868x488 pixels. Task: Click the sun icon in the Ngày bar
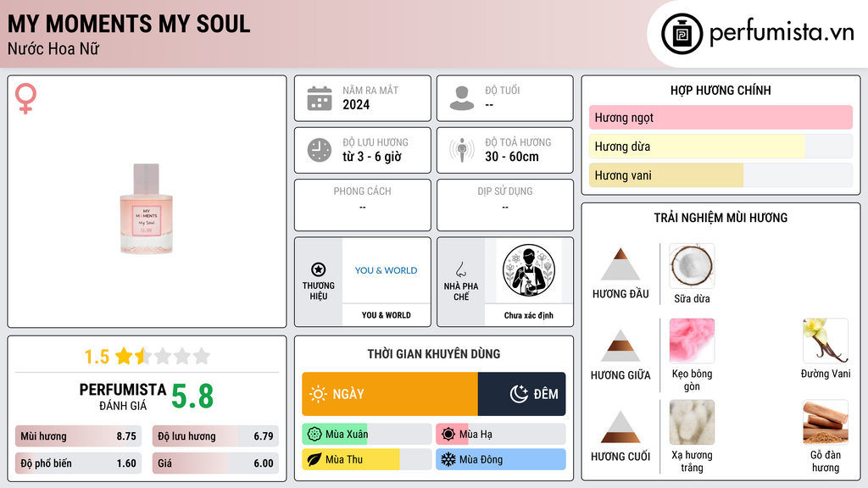[318, 394]
